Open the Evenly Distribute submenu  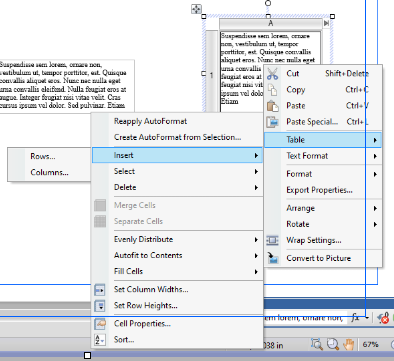[177, 239]
